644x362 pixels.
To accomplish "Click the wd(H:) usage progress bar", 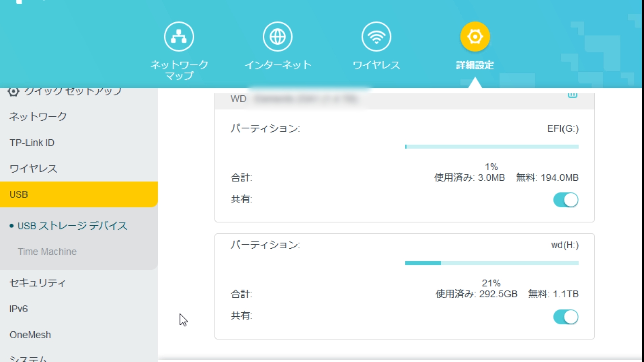I will pyautogui.click(x=491, y=263).
